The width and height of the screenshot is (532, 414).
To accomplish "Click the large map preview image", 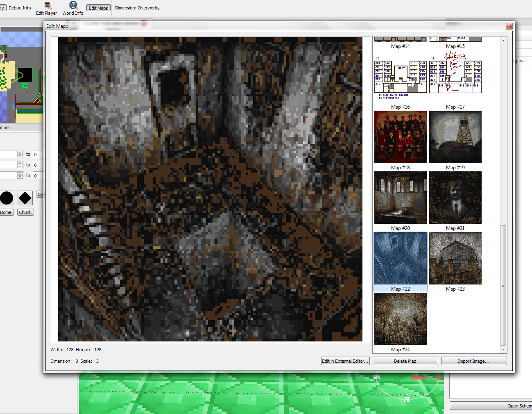I will point(210,189).
